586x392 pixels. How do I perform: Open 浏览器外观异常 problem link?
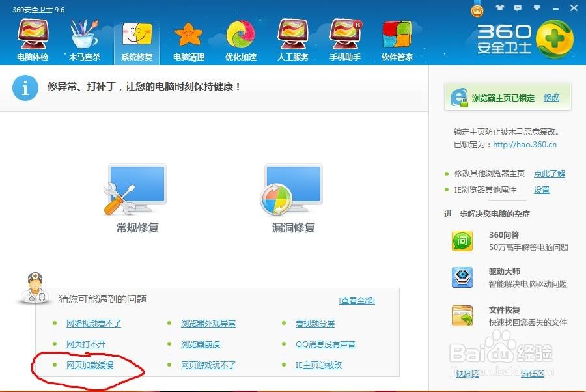click(208, 323)
